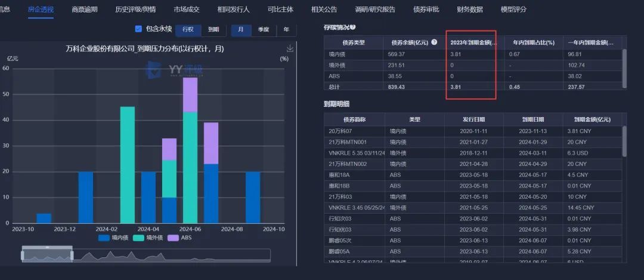
Task: Open the help icon beside 债券余额(亿元)
Action: (435, 42)
